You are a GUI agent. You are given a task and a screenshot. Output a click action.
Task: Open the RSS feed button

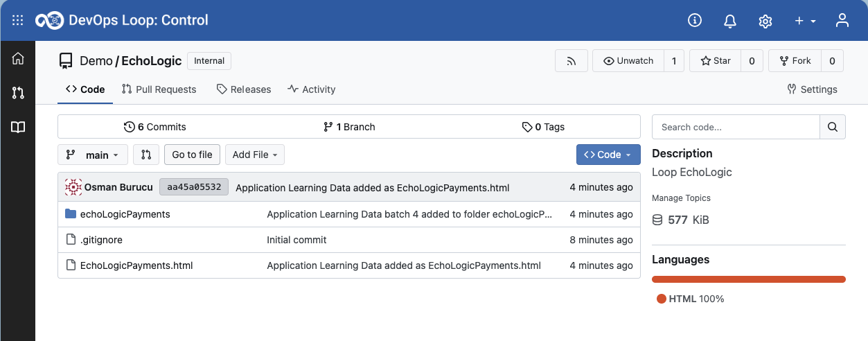pyautogui.click(x=572, y=60)
